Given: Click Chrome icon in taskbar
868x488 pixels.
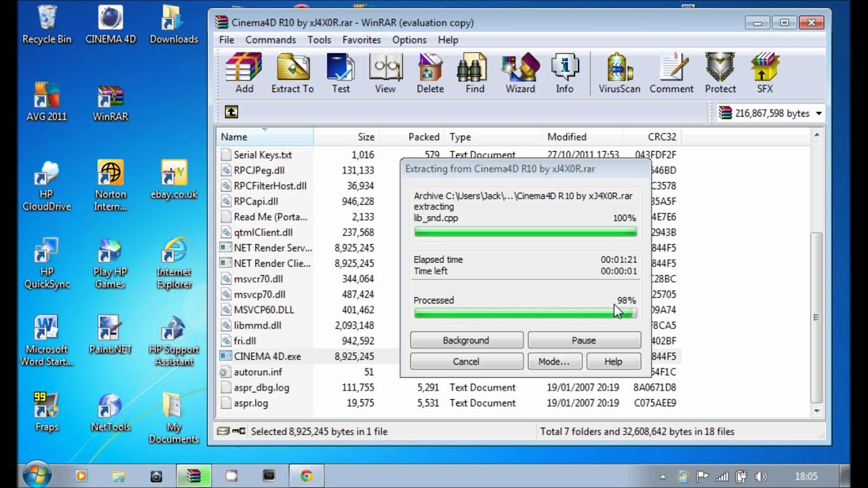Looking at the screenshot, I should [306, 476].
